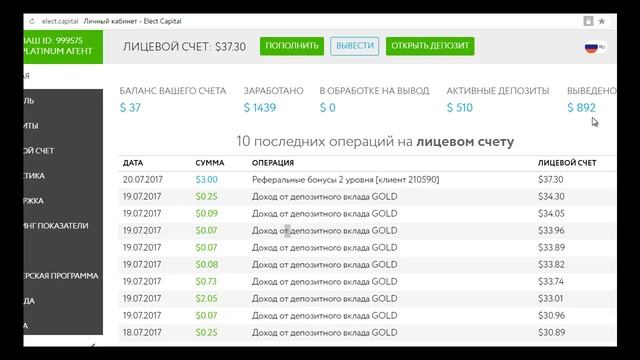Click the ЛИЦЕВОЙ СЧЕТ: $37.30 header
The width and height of the screenshot is (640, 360).
pyautogui.click(x=184, y=47)
